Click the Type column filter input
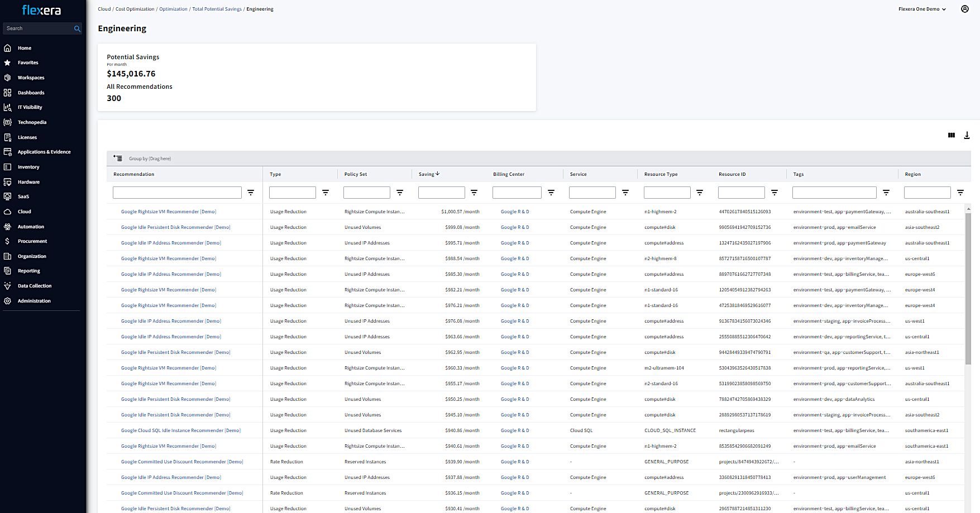Image resolution: width=980 pixels, height=513 pixels. (x=292, y=193)
